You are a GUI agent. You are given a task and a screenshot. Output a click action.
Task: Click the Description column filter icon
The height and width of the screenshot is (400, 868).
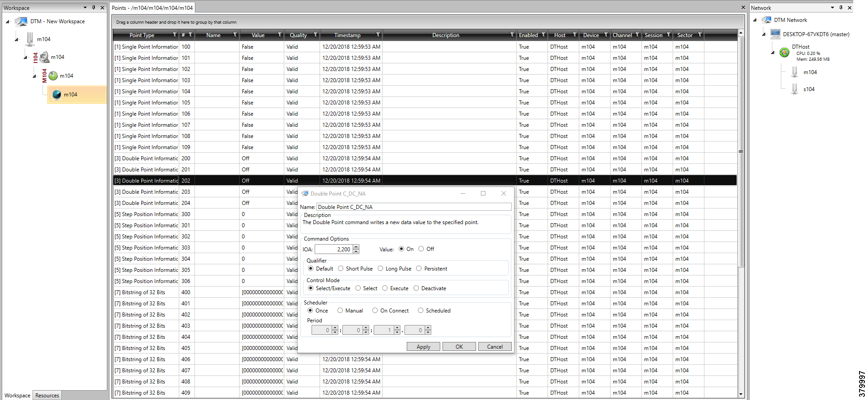512,35
